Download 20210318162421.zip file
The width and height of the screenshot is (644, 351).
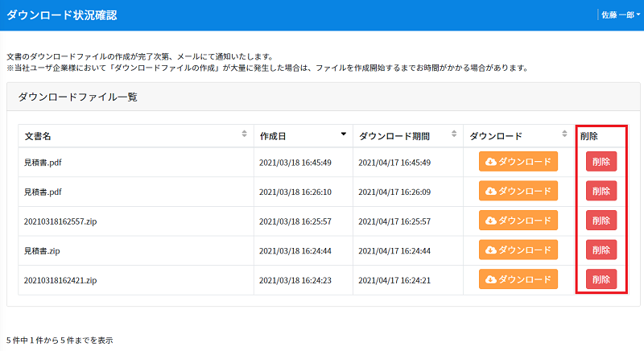click(x=518, y=279)
